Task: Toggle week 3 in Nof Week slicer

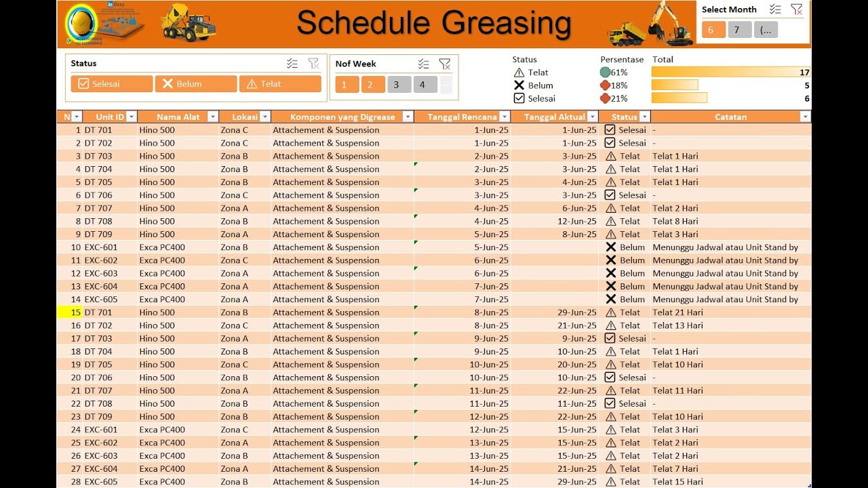Action: [399, 85]
